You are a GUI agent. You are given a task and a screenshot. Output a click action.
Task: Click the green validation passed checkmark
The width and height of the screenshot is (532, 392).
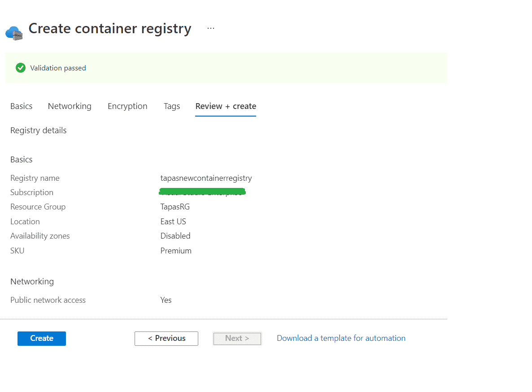20,67
